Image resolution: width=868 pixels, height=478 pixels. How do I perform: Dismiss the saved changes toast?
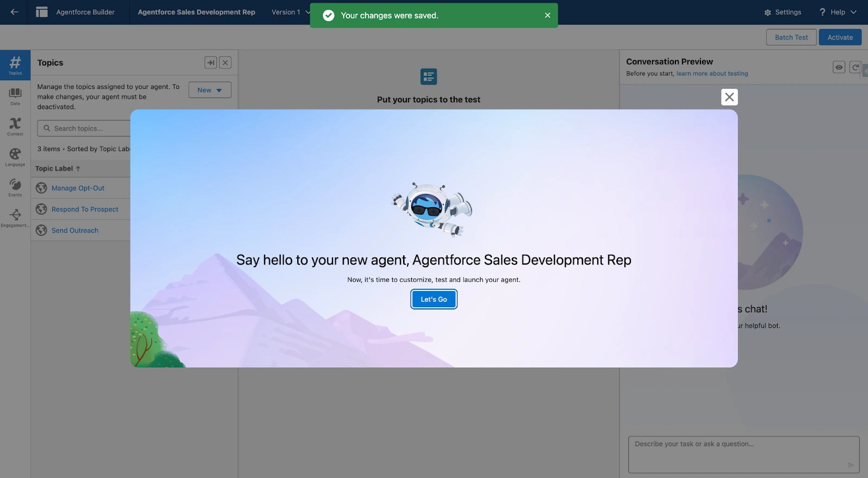point(547,15)
